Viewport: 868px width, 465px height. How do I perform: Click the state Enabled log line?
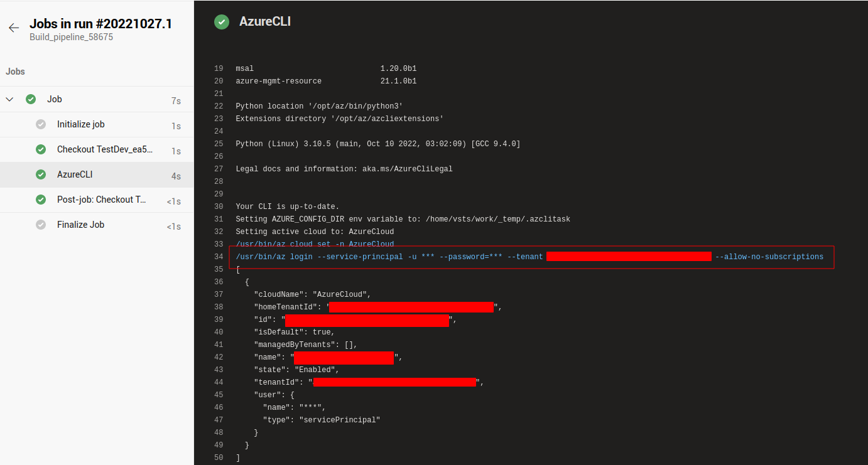[296, 370]
